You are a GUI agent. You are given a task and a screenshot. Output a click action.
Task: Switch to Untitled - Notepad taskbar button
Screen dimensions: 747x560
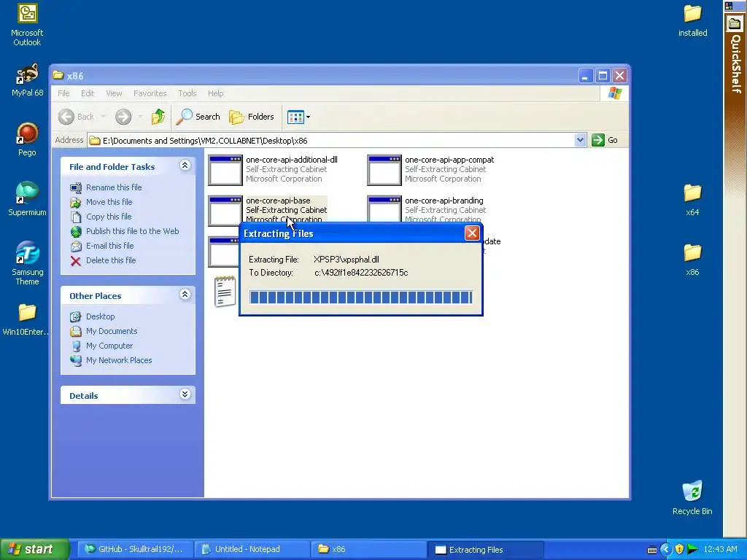(x=252, y=549)
